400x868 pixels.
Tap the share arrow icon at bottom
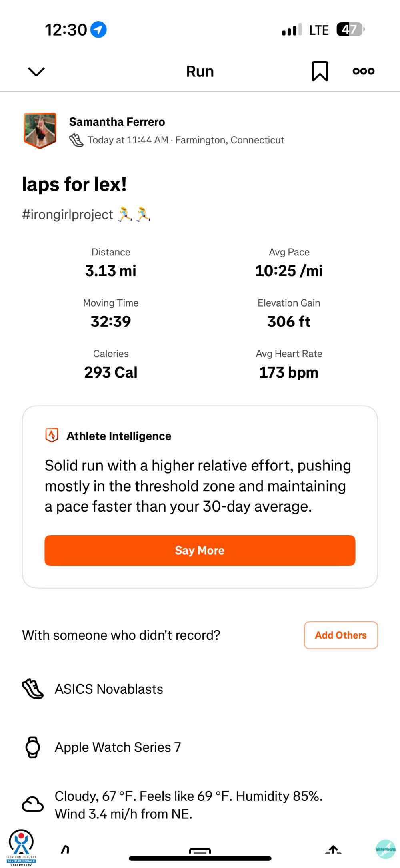tap(333, 849)
